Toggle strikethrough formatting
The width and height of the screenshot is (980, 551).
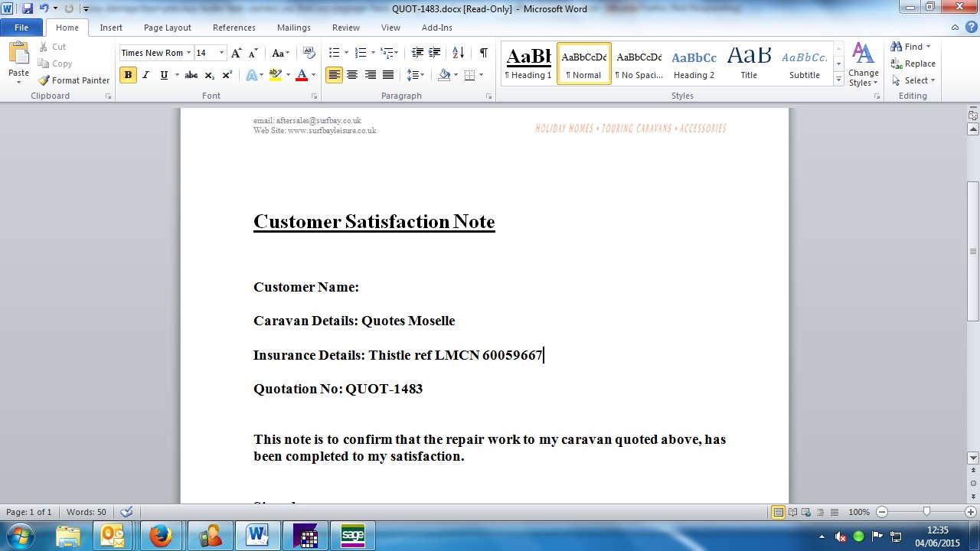[x=191, y=75]
